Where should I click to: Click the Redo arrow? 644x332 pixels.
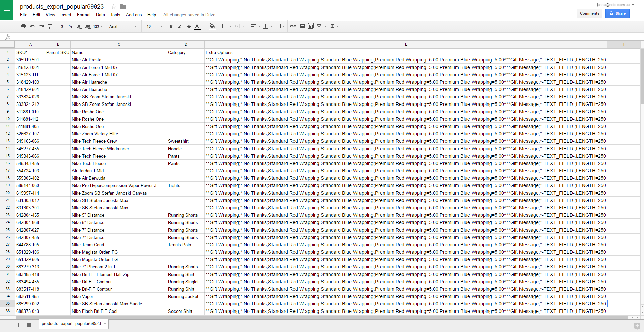pos(41,26)
